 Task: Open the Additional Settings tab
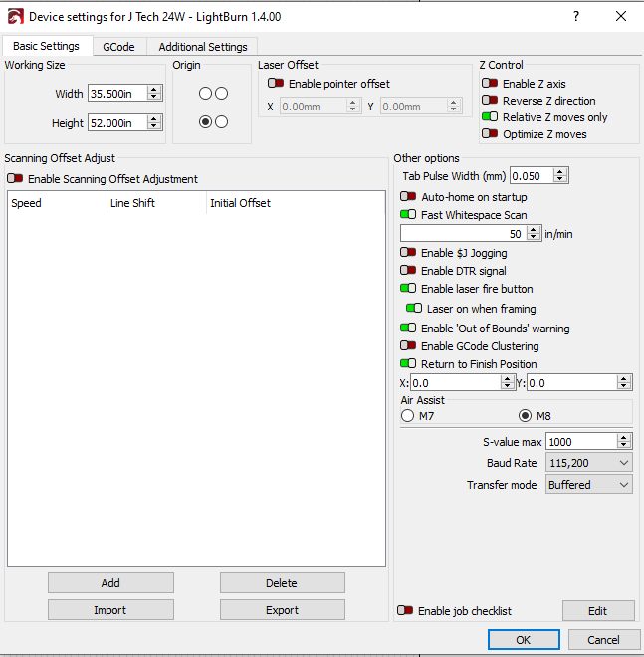(x=203, y=47)
